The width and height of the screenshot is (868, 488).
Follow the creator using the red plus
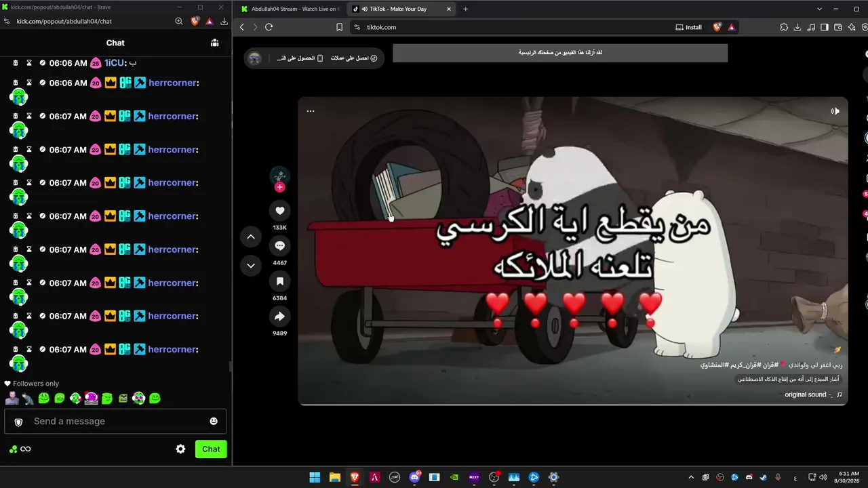(279, 187)
